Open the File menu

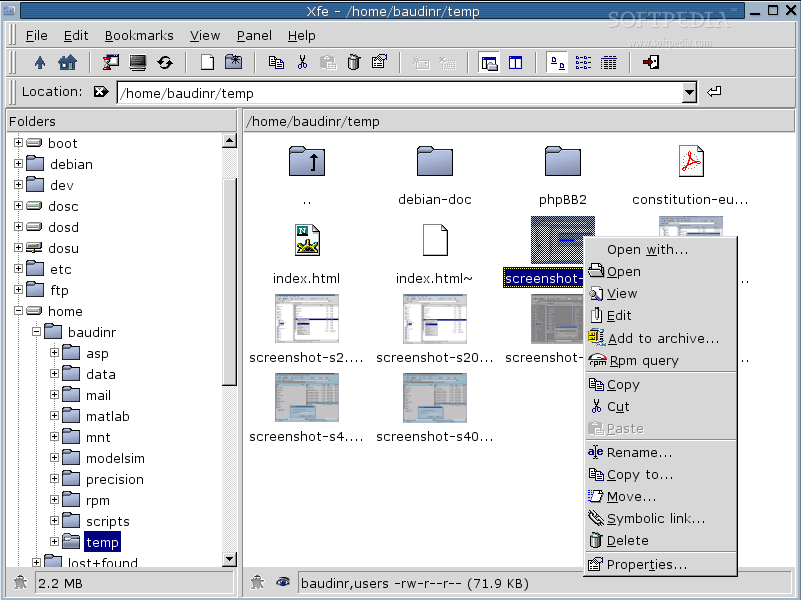[36, 36]
